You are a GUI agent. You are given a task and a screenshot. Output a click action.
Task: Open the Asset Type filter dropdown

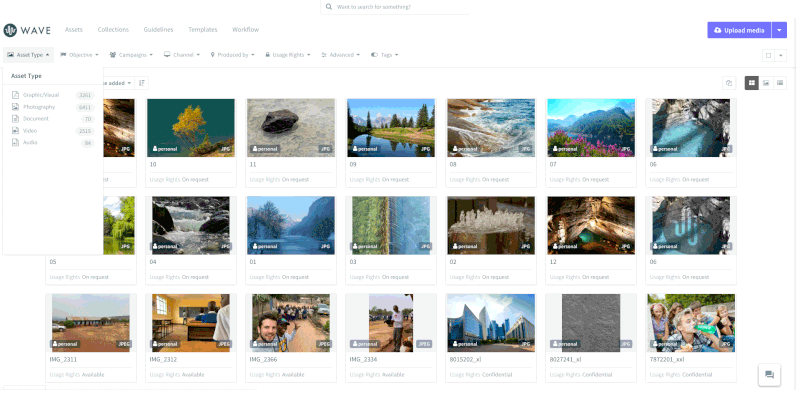point(28,55)
